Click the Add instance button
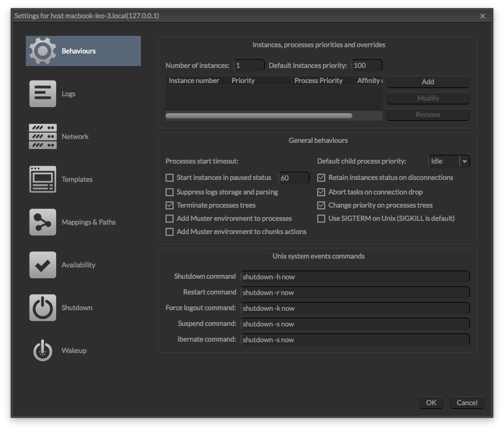504x431 pixels. pos(428,82)
